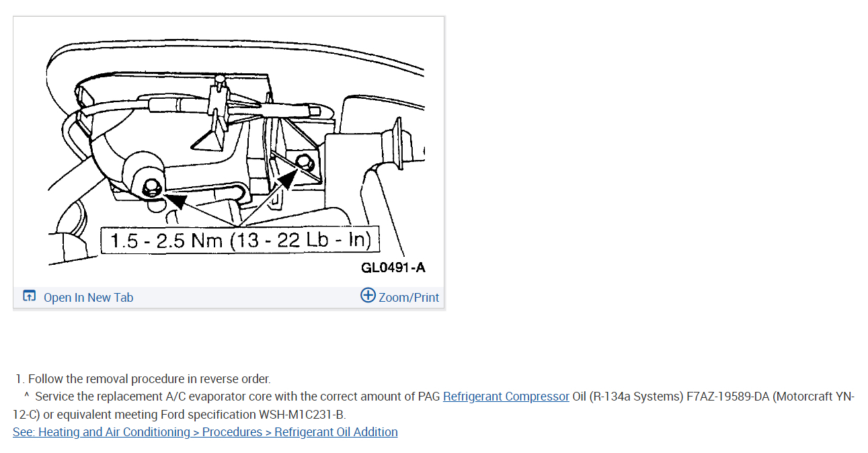Click the step 1 removal procedure text
This screenshot has height=453, width=868.
coord(149,379)
